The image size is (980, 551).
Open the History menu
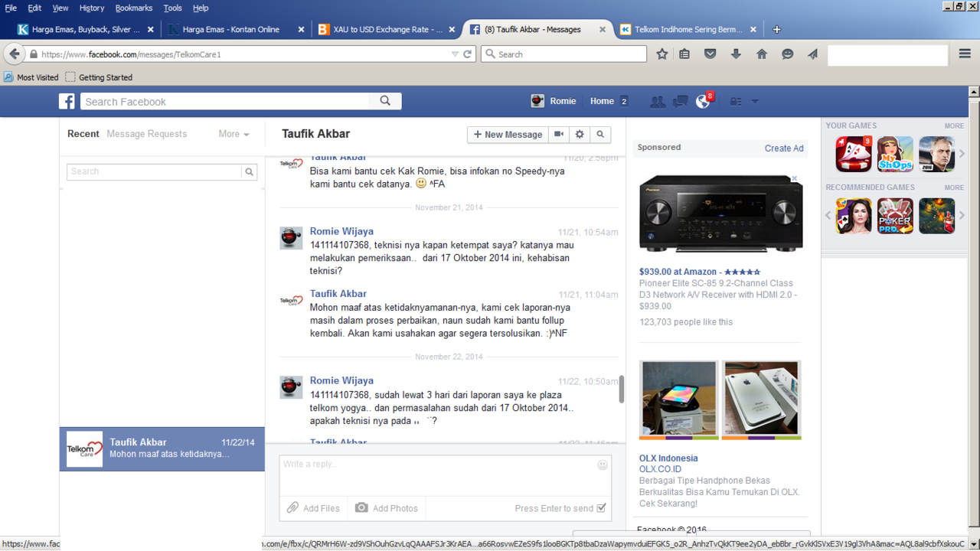click(92, 8)
